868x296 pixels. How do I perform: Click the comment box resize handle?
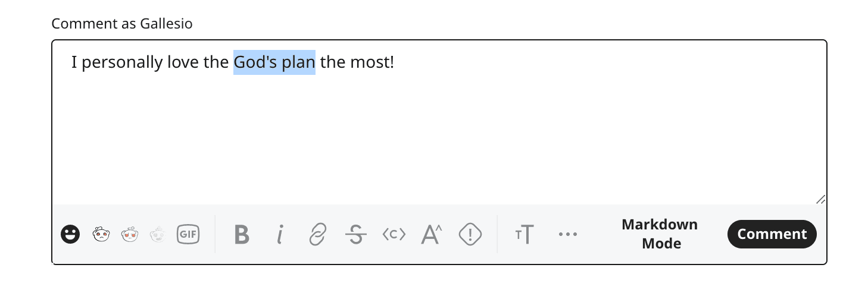tap(820, 199)
